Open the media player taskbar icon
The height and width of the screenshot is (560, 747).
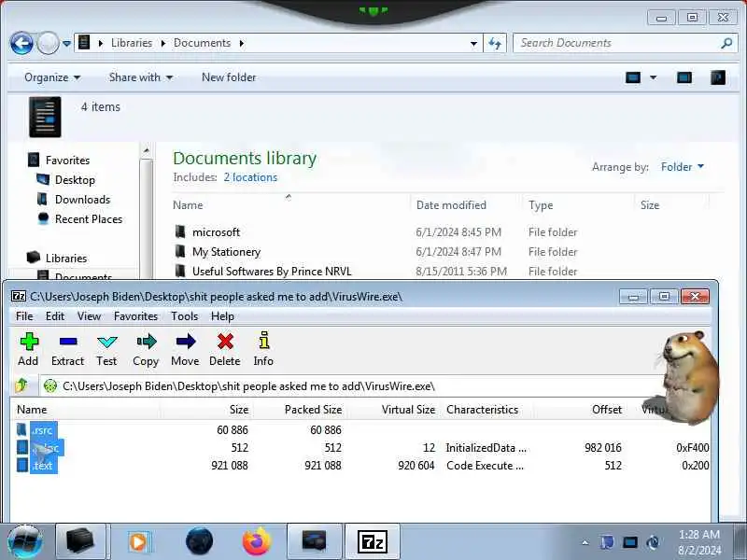139,542
